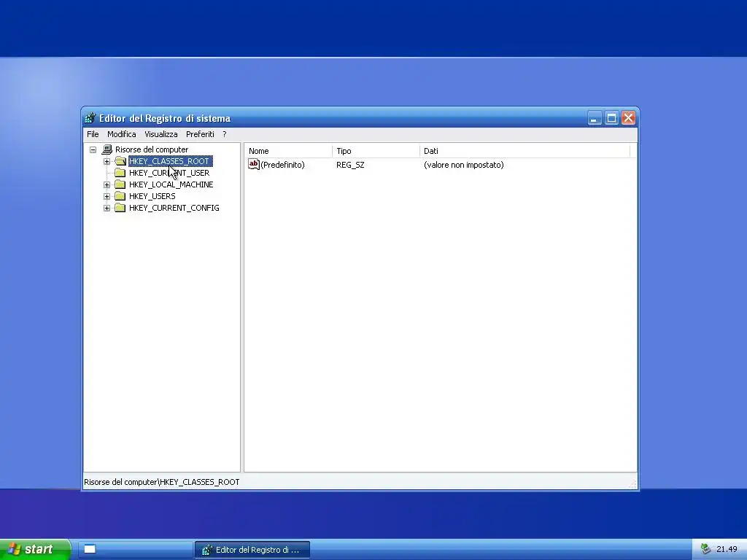Click the 21.49 taskbar clock
The width and height of the screenshot is (747, 560).
pos(727,550)
